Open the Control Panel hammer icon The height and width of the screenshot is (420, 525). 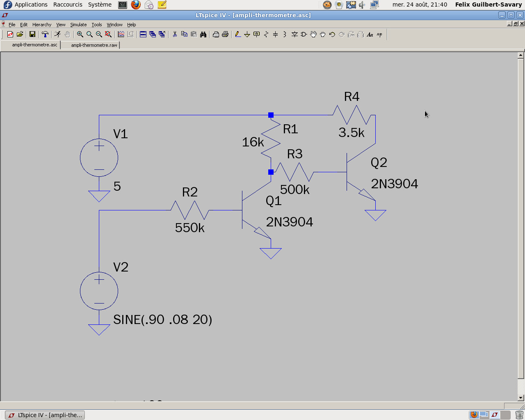(45, 34)
